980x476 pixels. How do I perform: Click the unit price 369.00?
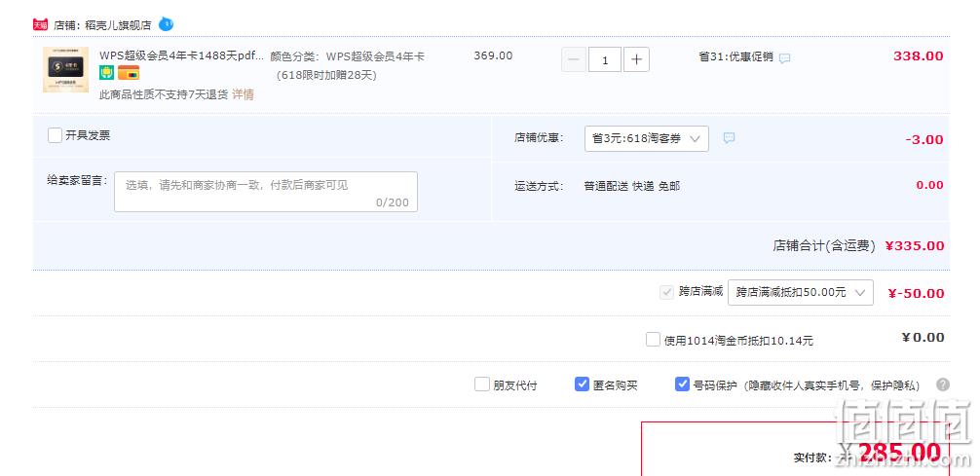point(493,56)
